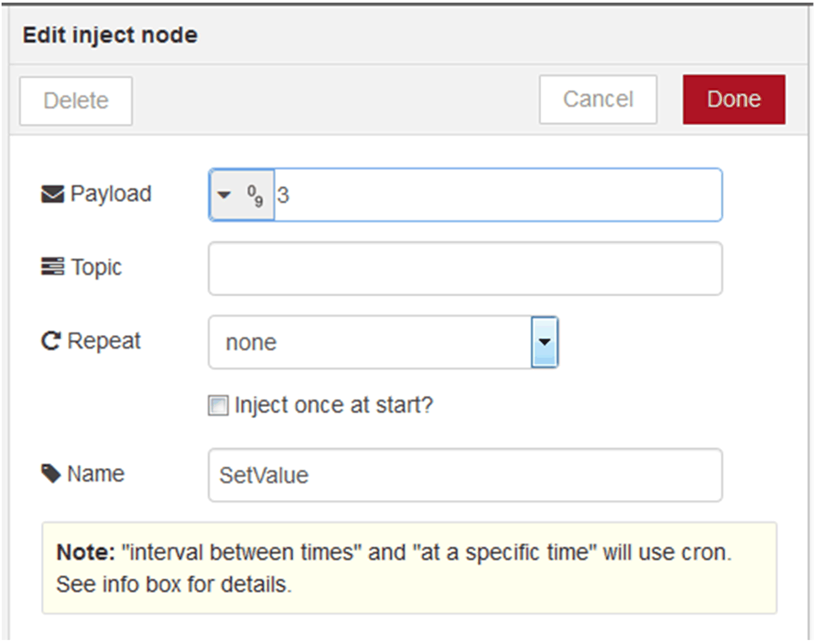Click the Repeat circular arrow icon

[51, 341]
